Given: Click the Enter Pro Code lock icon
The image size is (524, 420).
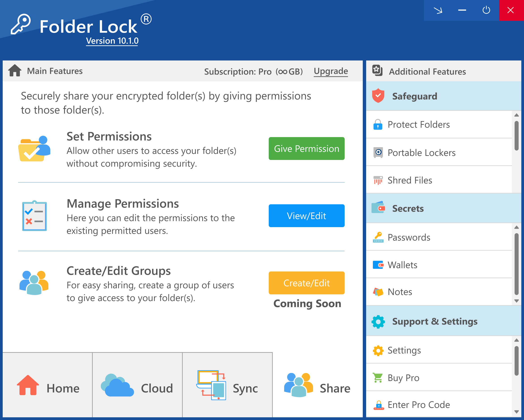Looking at the screenshot, I should (x=378, y=405).
